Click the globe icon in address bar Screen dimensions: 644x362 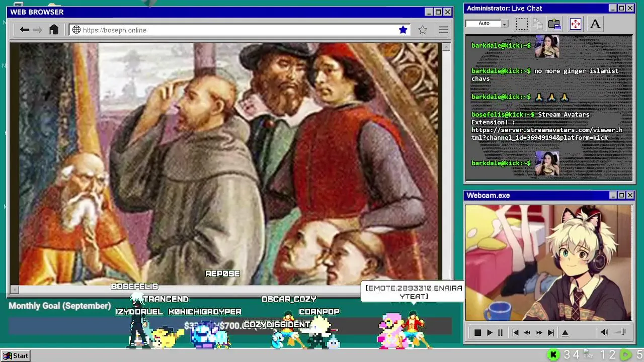point(76,30)
